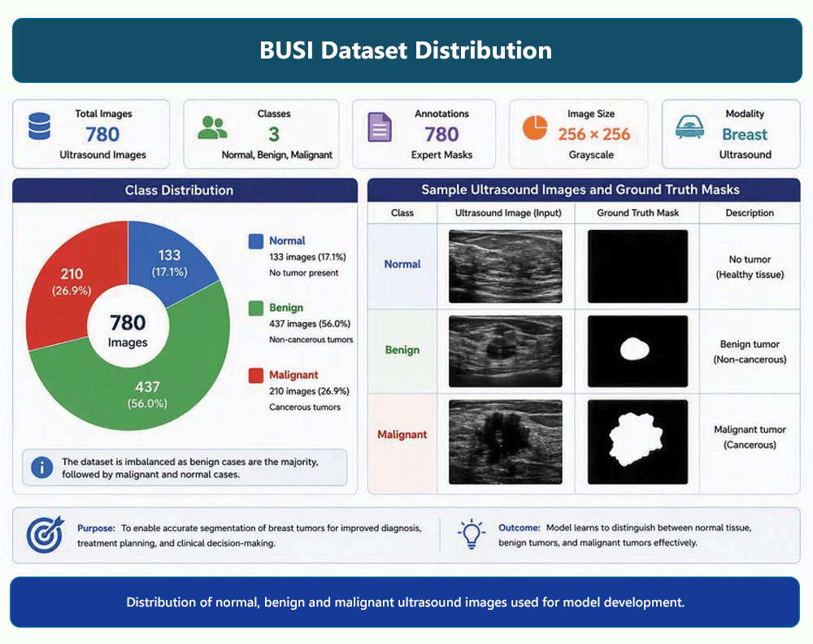Screen dimensions: 813x644
Task: Click the Malignant tumor (Cancerous) description
Action: pyautogui.click(x=750, y=437)
